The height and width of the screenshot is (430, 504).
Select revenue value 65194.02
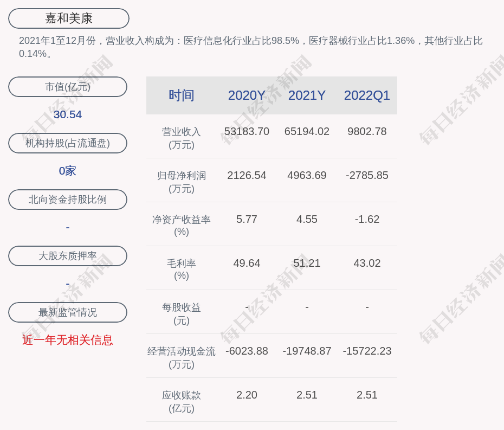click(x=307, y=132)
